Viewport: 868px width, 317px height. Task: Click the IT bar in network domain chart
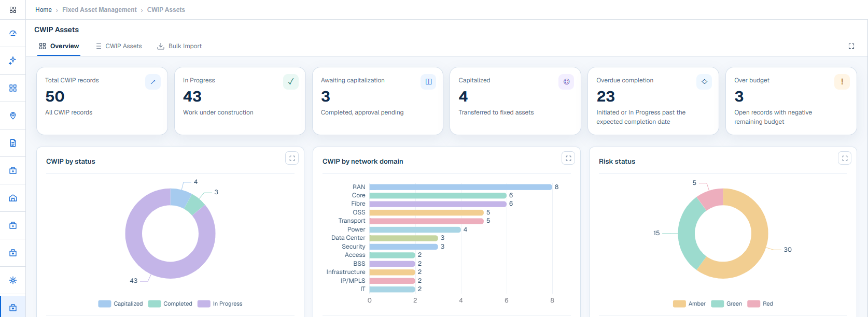pyautogui.click(x=392, y=289)
